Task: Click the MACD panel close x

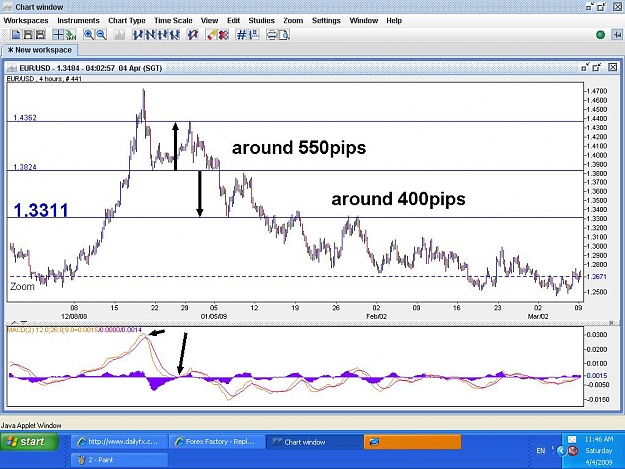Action: click(611, 322)
